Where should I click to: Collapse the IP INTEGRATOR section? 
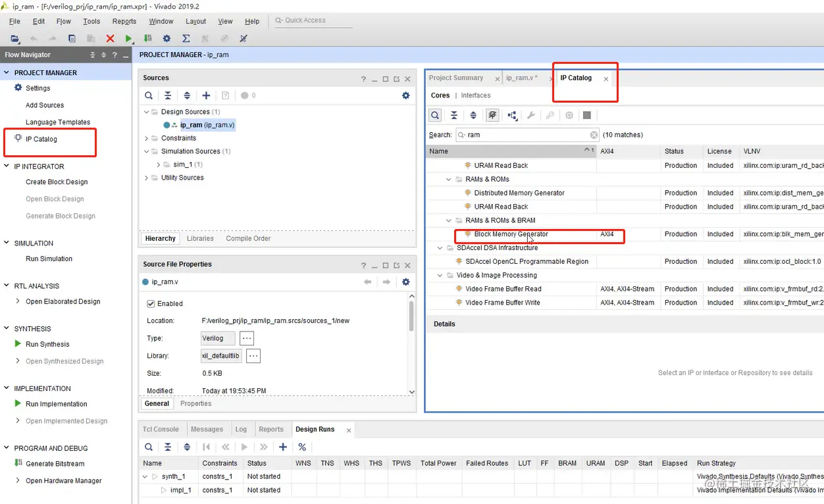(x=7, y=166)
